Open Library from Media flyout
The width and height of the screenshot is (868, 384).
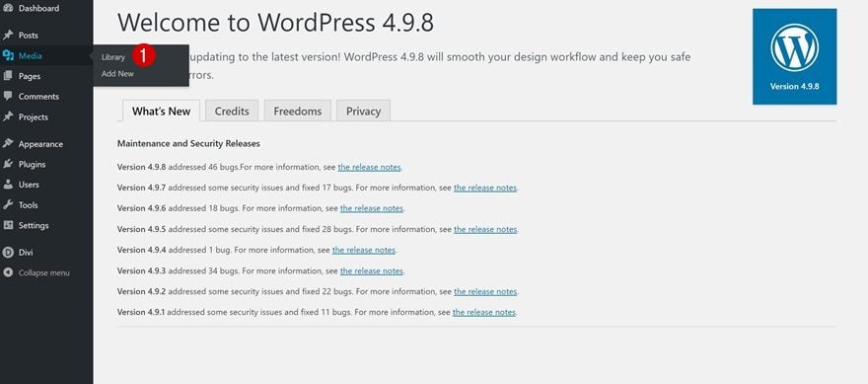[113, 57]
